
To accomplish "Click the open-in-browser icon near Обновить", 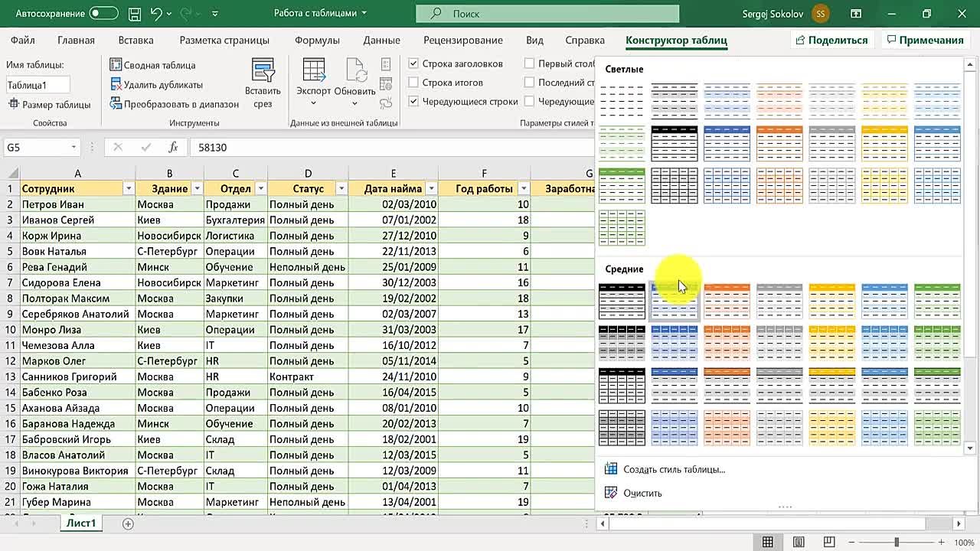I will pyautogui.click(x=386, y=83).
